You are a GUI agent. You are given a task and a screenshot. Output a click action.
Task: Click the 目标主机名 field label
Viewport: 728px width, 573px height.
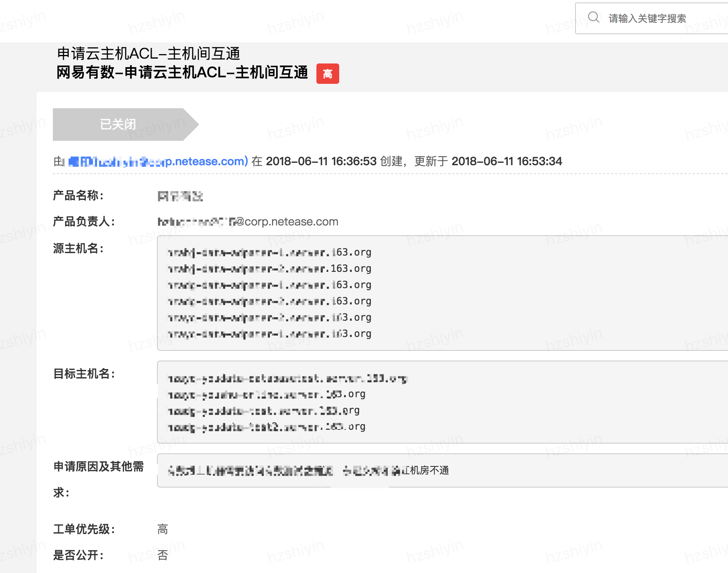pos(84,374)
